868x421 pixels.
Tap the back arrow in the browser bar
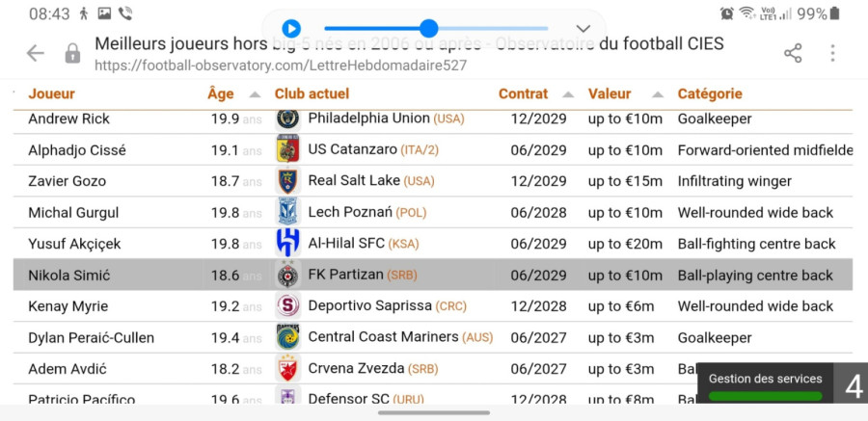pos(36,54)
